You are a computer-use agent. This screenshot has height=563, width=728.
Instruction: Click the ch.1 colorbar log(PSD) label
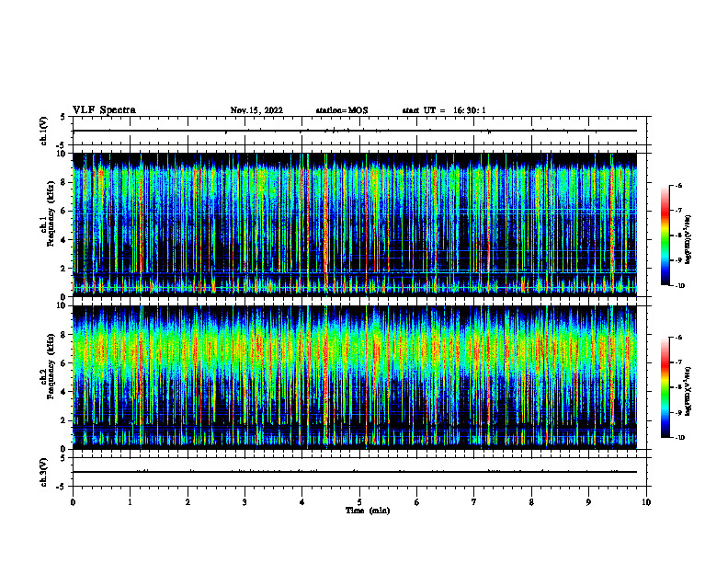pyautogui.click(x=688, y=239)
